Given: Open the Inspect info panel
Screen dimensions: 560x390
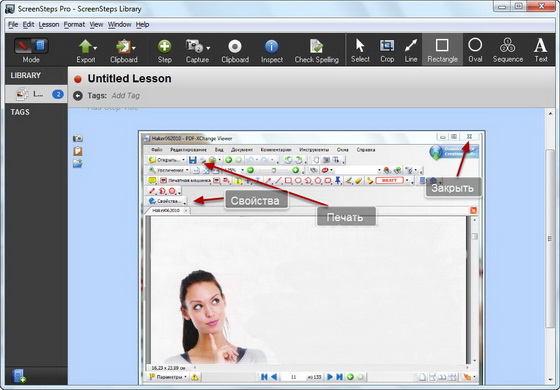Looking at the screenshot, I should tap(271, 51).
